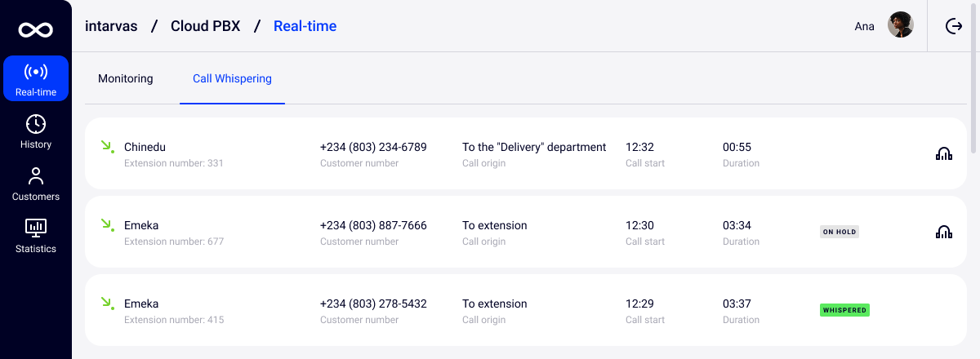980x359 pixels.
Task: Click incoming call arrow for extension 415
Action: [x=106, y=304]
